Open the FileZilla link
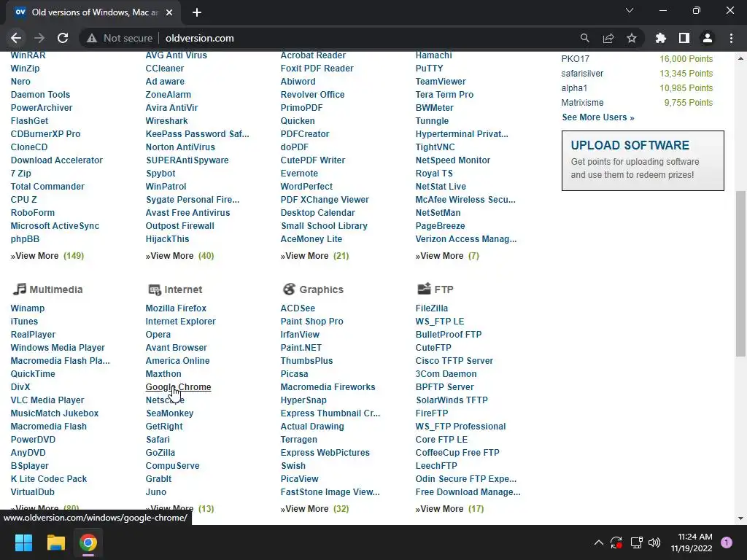 (x=432, y=308)
